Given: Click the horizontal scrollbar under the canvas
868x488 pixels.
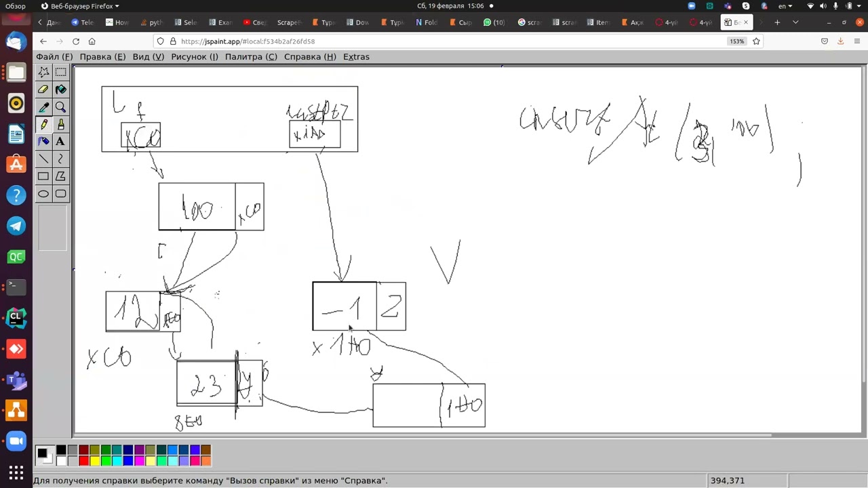Looking at the screenshot, I should point(422,435).
